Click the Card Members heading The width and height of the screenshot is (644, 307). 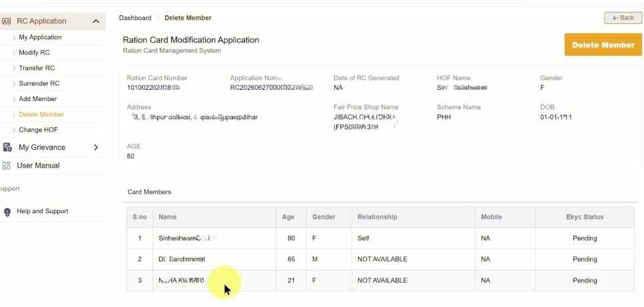click(x=149, y=192)
